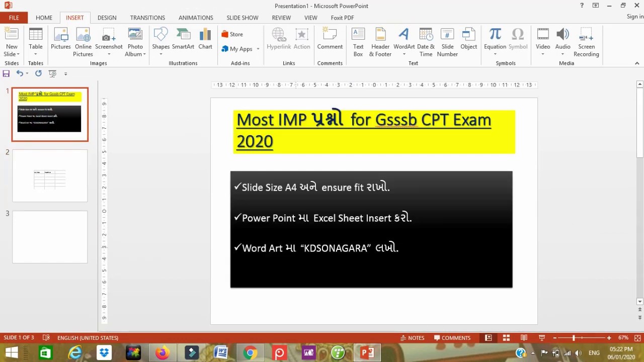Redo the last action in Quick Access toolbar
644x362 pixels.
[38, 73]
